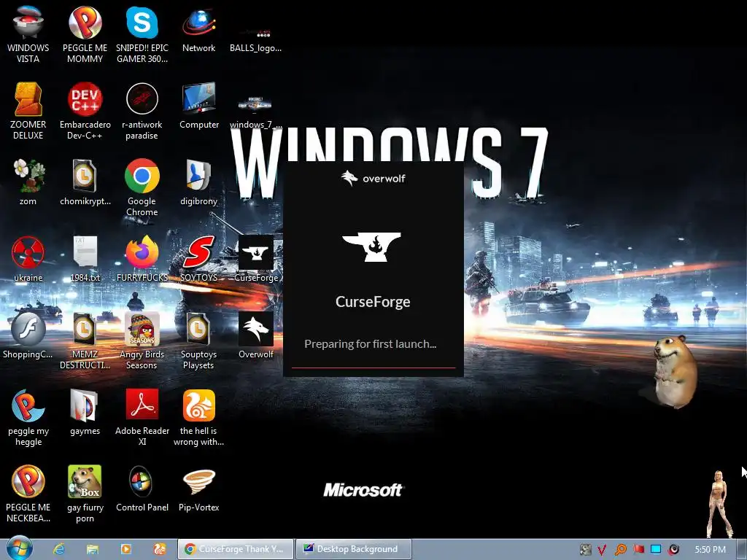Screen dimensions: 747x560
Task: Select the Angry Birds Seasons icon
Action: [142, 341]
